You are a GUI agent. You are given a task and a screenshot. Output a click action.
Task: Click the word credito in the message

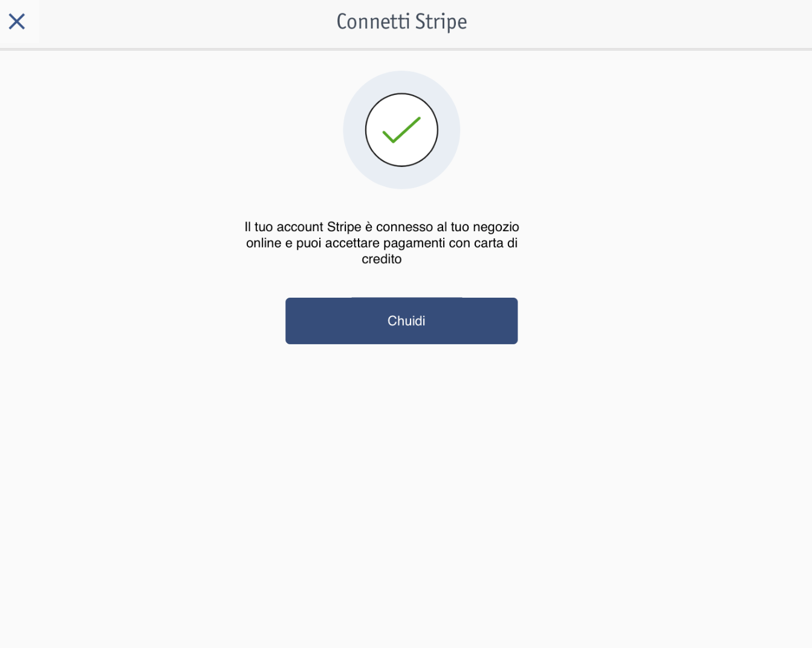tap(382, 259)
